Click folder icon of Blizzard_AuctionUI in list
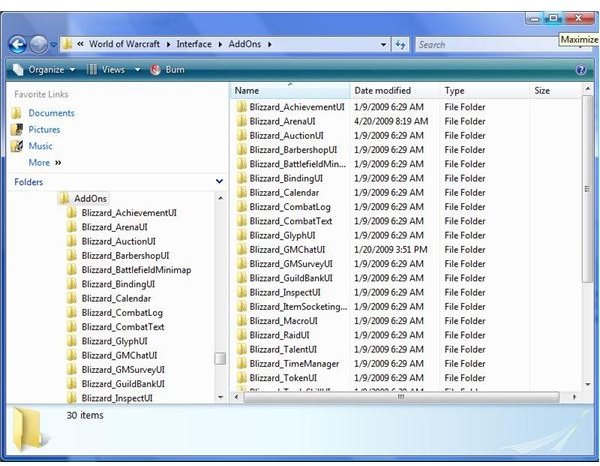The height and width of the screenshot is (466, 600). 241,135
